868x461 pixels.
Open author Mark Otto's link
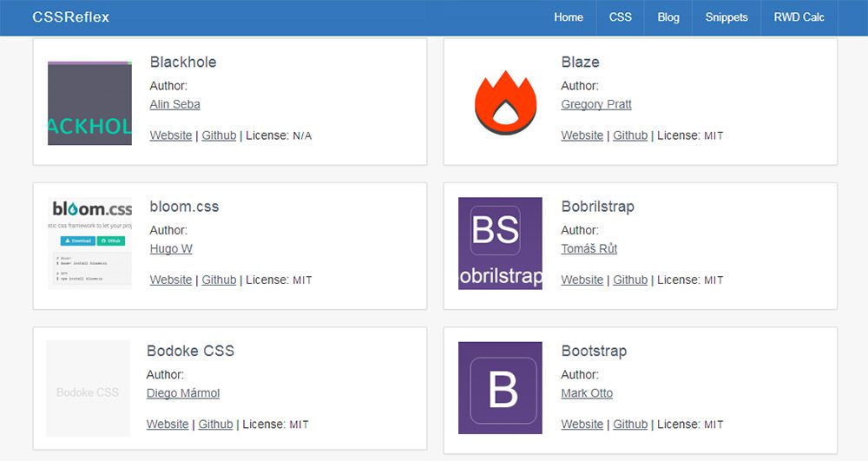587,393
